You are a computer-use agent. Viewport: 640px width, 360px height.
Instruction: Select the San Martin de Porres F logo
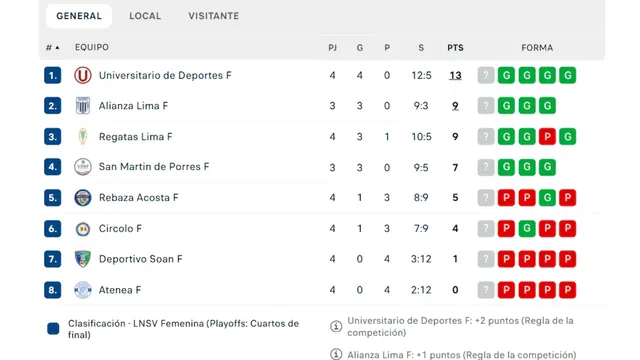tap(82, 167)
